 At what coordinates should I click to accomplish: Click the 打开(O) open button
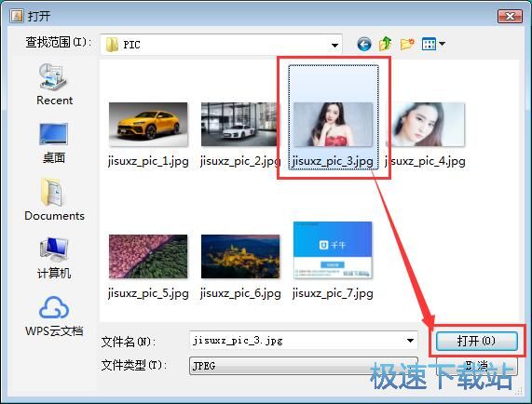(x=477, y=341)
